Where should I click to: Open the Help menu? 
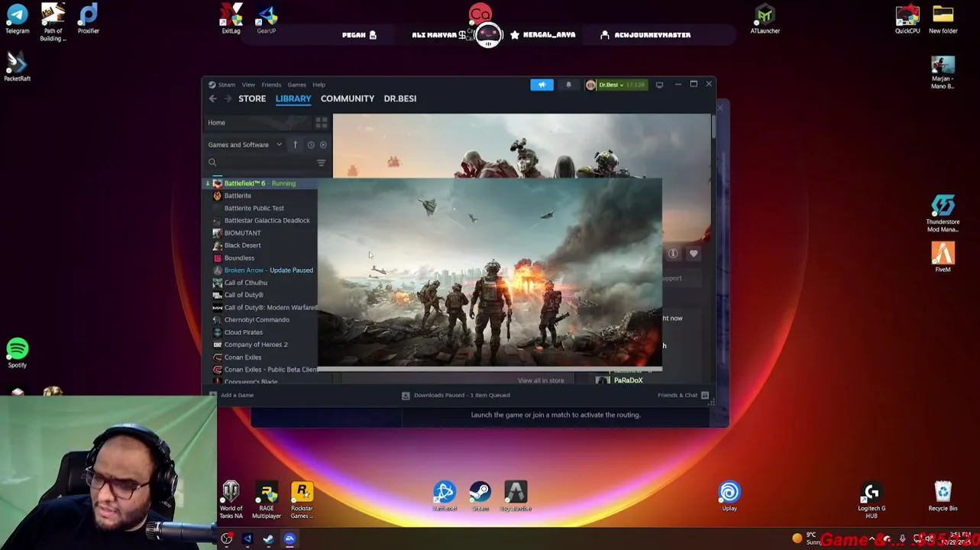click(319, 85)
